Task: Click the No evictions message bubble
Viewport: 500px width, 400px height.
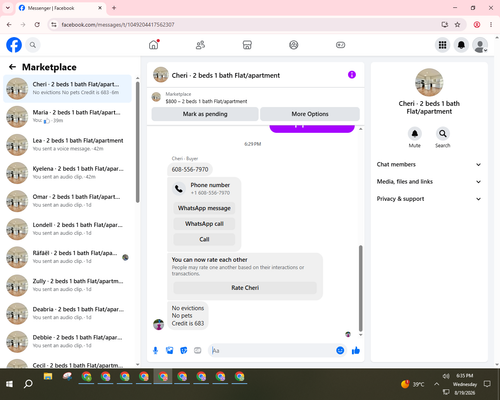Action: point(188,316)
